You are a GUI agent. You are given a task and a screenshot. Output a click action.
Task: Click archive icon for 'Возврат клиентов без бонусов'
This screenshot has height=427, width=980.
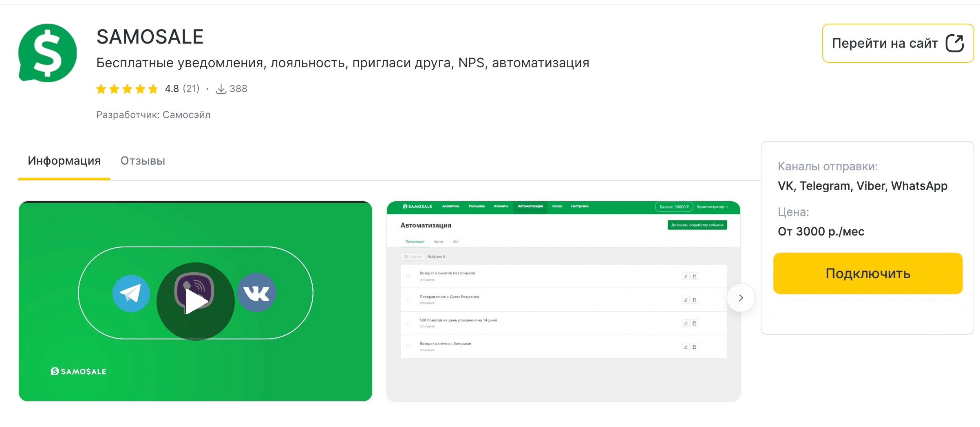(694, 276)
